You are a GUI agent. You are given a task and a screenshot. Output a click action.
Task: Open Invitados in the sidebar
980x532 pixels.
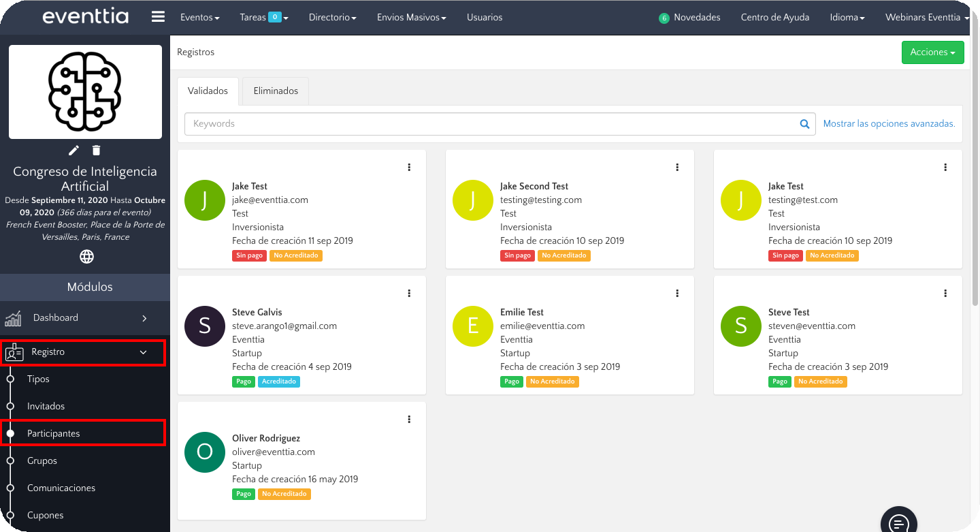click(x=46, y=407)
